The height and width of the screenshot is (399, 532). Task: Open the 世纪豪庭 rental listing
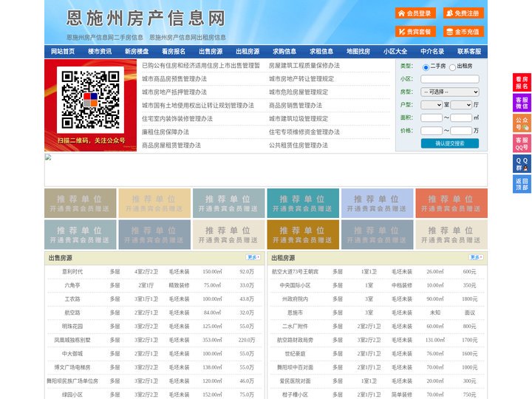coord(295,354)
